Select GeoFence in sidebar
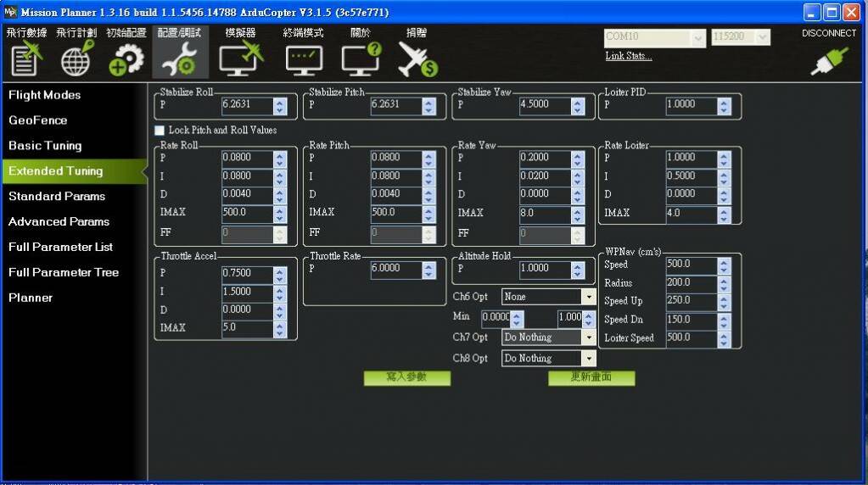This screenshot has width=868, height=485. tap(37, 120)
